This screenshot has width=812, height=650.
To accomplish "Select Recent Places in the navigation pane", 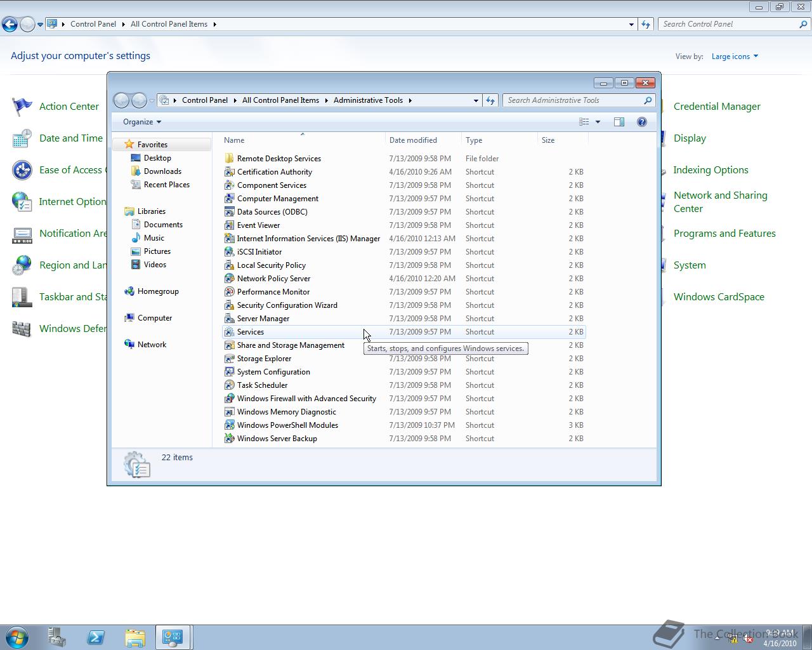I will point(167,185).
